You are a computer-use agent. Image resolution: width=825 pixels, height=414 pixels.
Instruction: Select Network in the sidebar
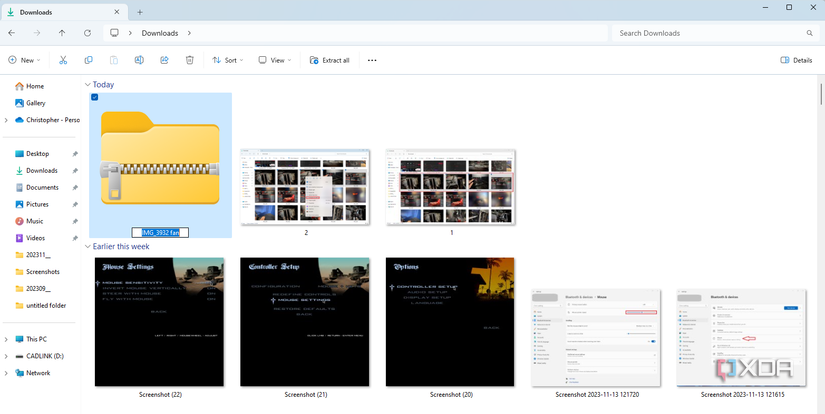click(x=33, y=373)
